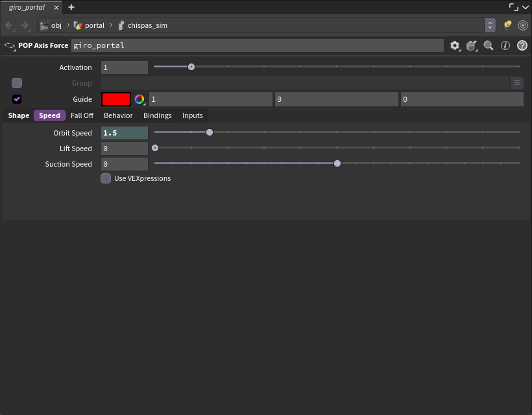The width and height of the screenshot is (532, 415).
Task: Click the magnifier search parameters icon
Action: (x=489, y=45)
